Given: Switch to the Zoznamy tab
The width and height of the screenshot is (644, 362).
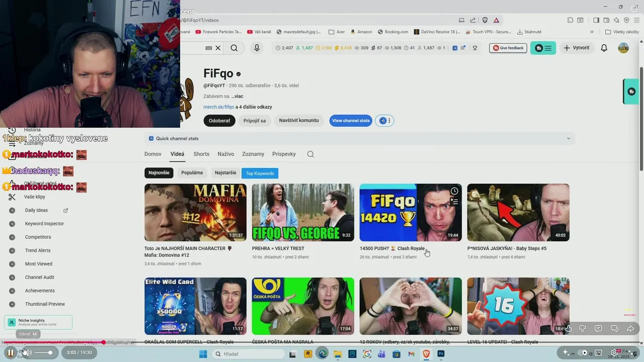Looking at the screenshot, I should click(x=253, y=154).
